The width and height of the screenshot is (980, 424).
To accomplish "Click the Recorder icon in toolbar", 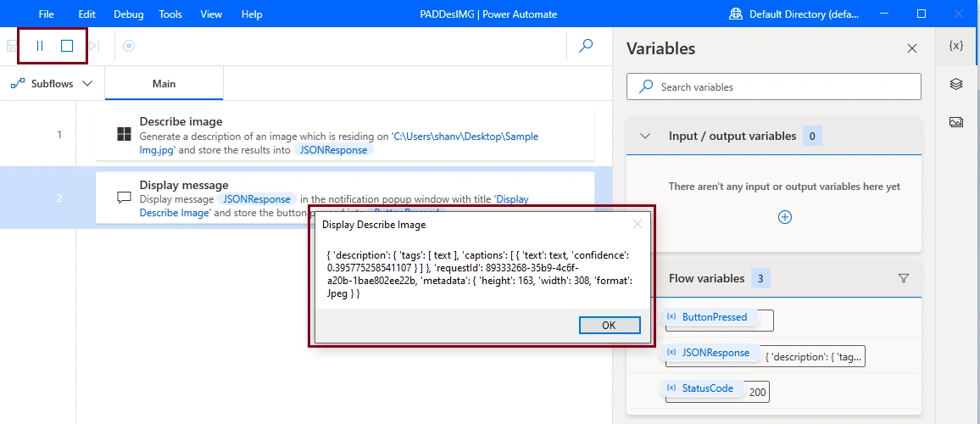I will 129,46.
